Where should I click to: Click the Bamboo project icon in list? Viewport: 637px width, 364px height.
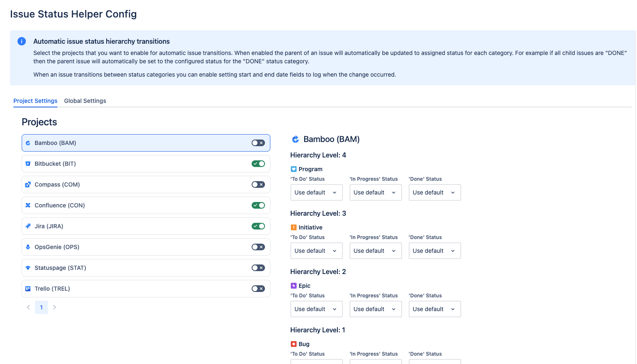pos(28,143)
